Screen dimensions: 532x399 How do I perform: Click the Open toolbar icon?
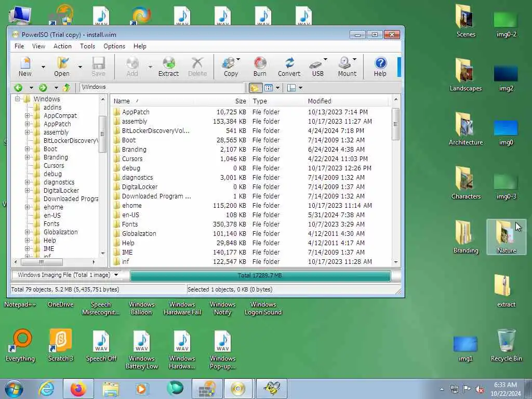point(62,67)
